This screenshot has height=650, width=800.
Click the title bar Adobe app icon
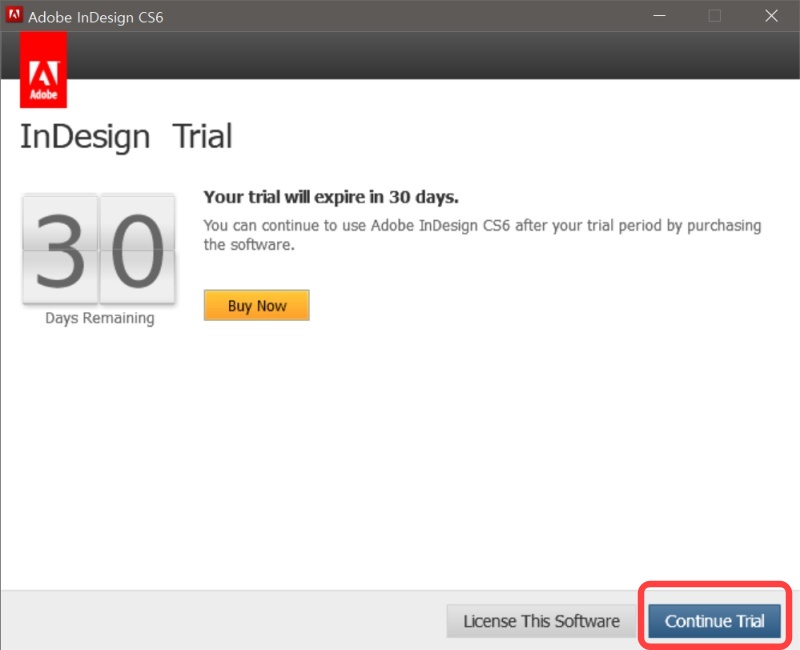(14, 15)
